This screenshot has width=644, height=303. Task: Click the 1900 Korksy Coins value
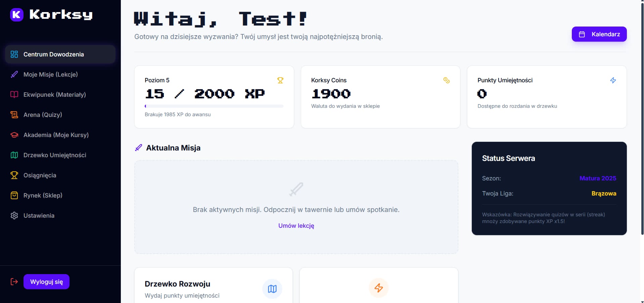(x=331, y=94)
